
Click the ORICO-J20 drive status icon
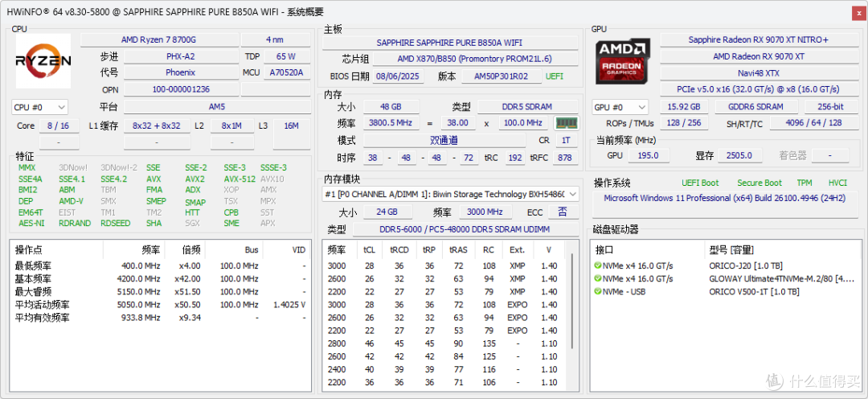pos(597,265)
